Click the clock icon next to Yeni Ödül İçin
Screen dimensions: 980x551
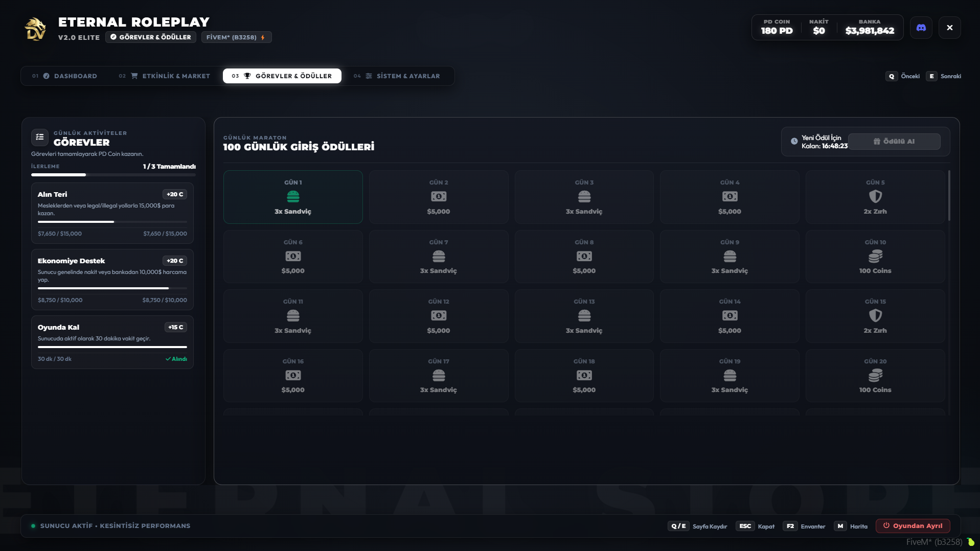(794, 142)
